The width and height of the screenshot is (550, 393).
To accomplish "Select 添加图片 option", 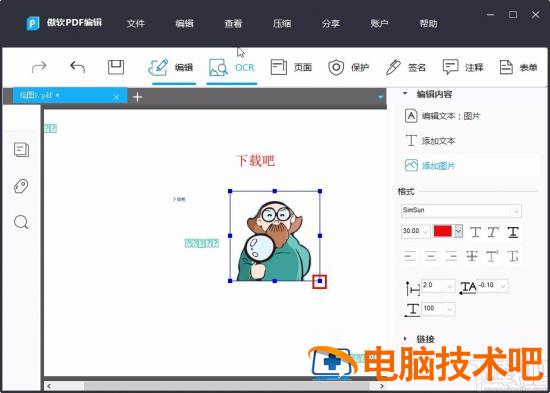I will click(430, 166).
